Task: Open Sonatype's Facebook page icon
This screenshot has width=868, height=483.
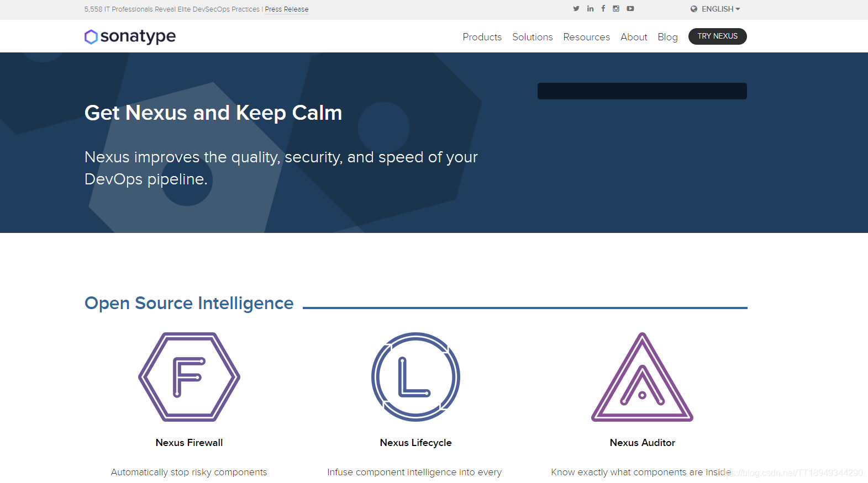Action: coord(603,9)
